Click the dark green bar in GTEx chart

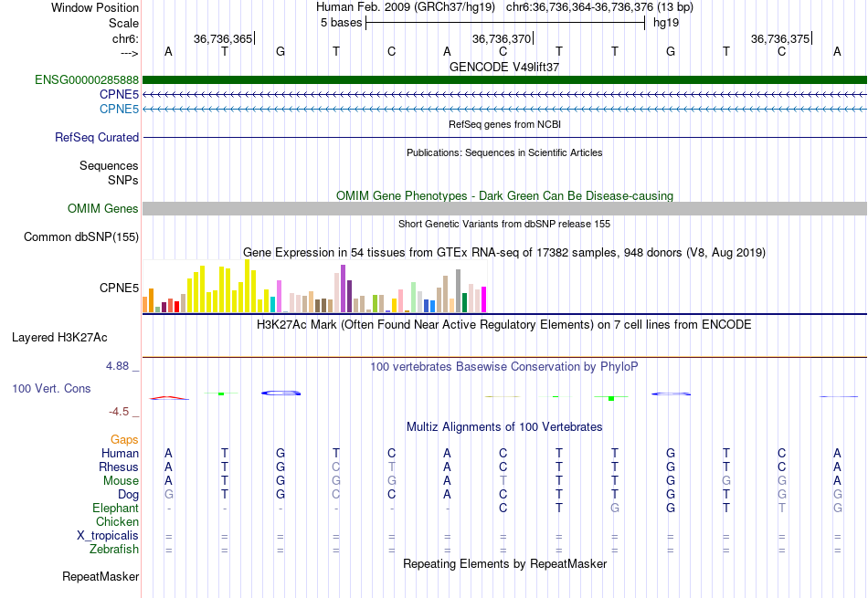[x=464, y=303]
